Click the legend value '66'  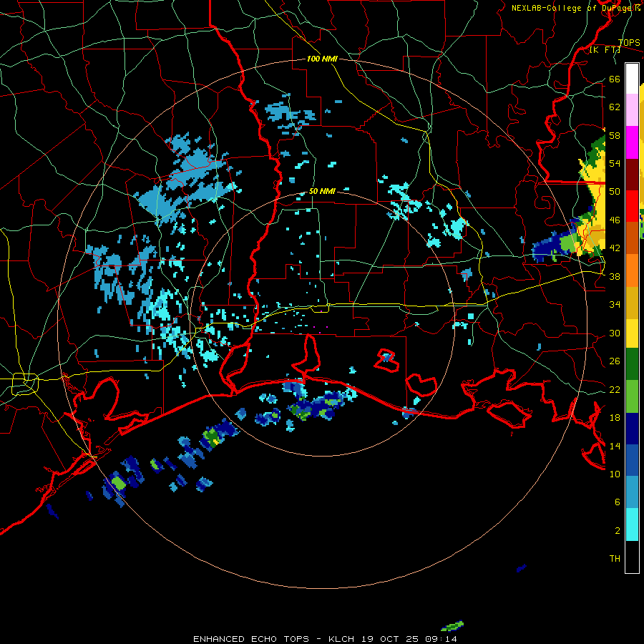pyautogui.click(x=615, y=79)
